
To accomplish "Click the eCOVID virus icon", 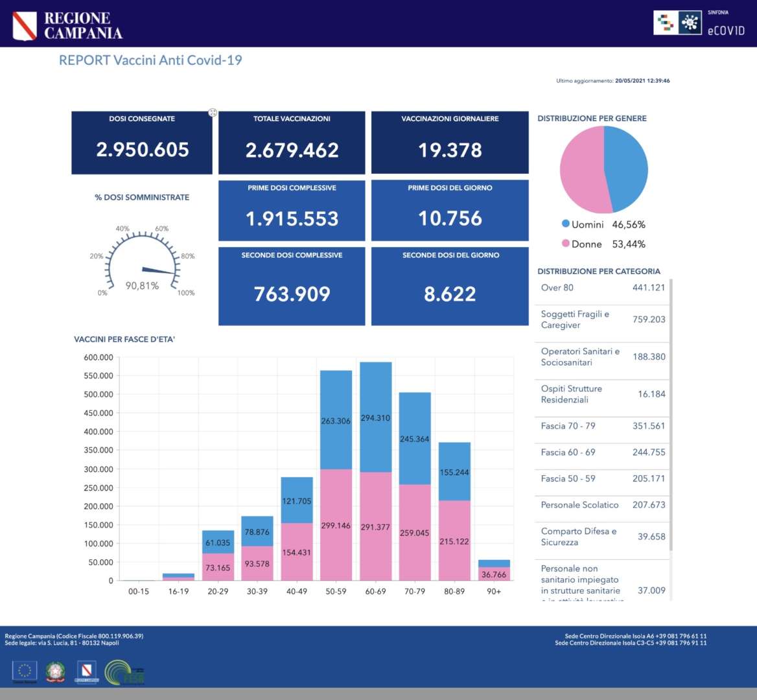I will click(690, 23).
